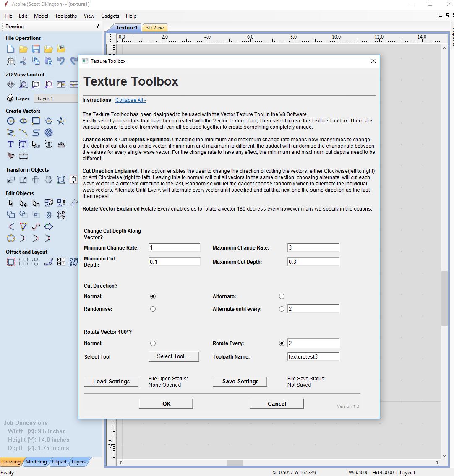Select the Draw Text T tool
This screenshot has height=476, width=454.
click(x=10, y=144)
